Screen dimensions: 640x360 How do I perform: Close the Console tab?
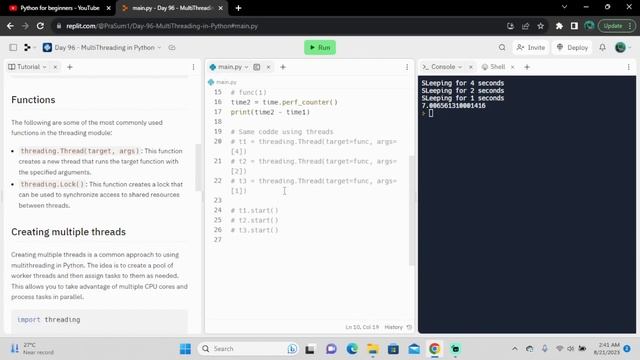(x=471, y=67)
